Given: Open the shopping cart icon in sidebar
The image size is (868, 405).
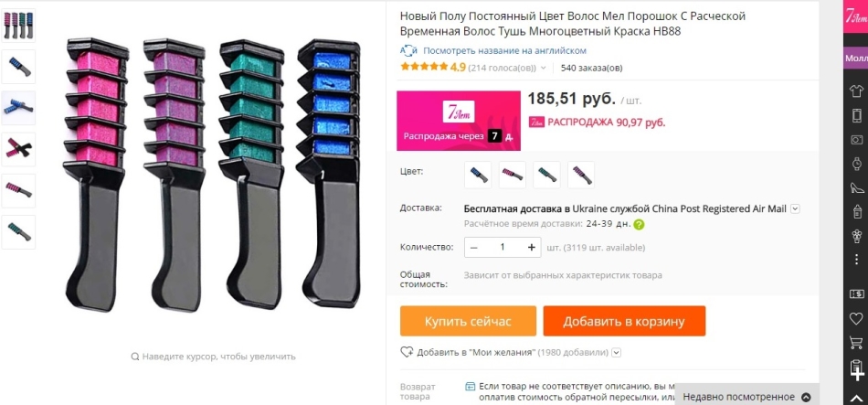Looking at the screenshot, I should click(856, 343).
